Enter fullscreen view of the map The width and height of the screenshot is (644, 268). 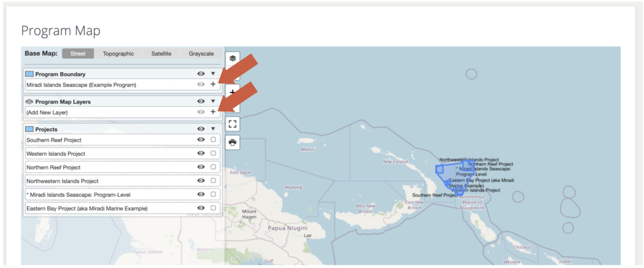(x=233, y=124)
